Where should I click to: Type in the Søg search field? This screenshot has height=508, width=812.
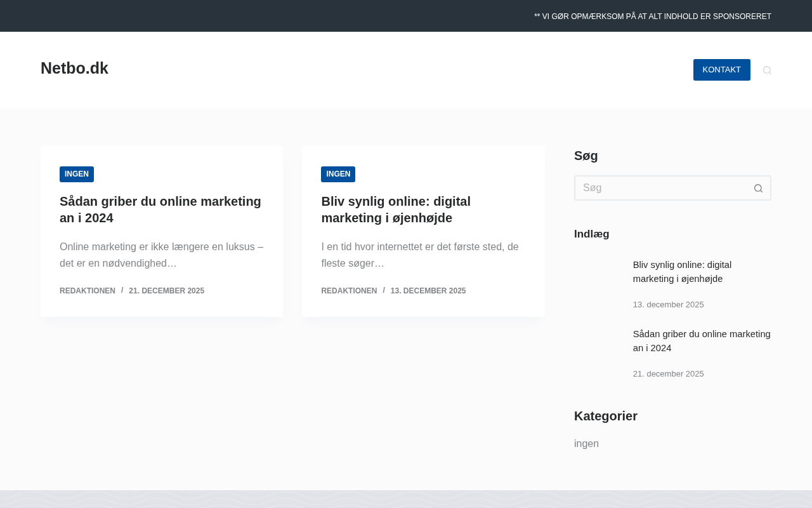pyautogui.click(x=660, y=188)
